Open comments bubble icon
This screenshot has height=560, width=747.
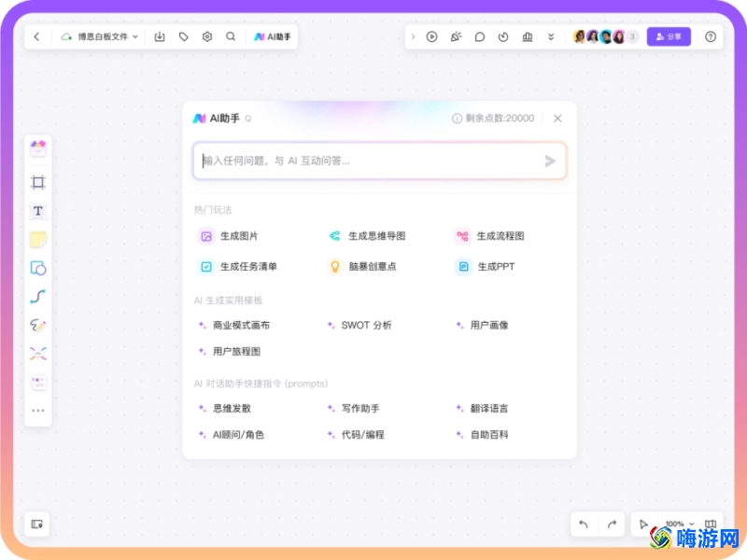[x=480, y=36]
